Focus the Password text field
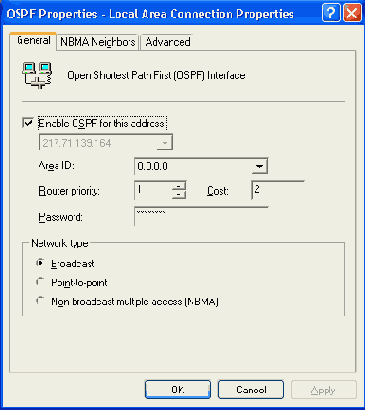 point(201,216)
